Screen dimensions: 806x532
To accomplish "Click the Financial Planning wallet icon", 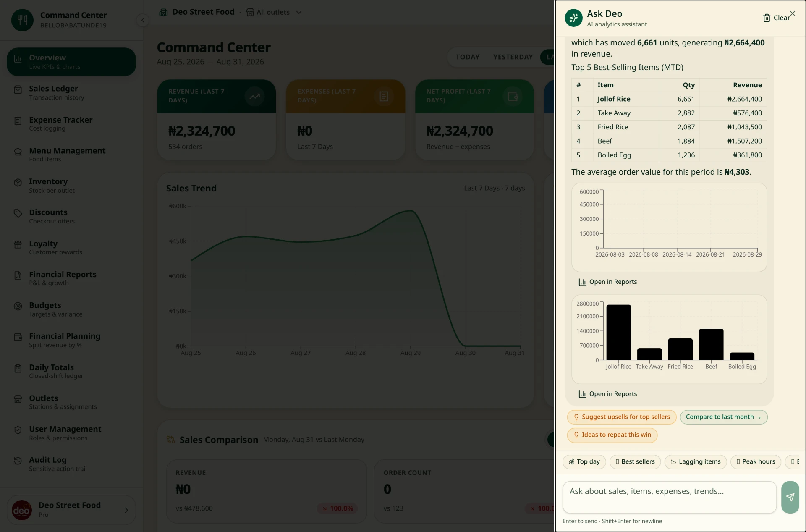I will (x=18, y=337).
